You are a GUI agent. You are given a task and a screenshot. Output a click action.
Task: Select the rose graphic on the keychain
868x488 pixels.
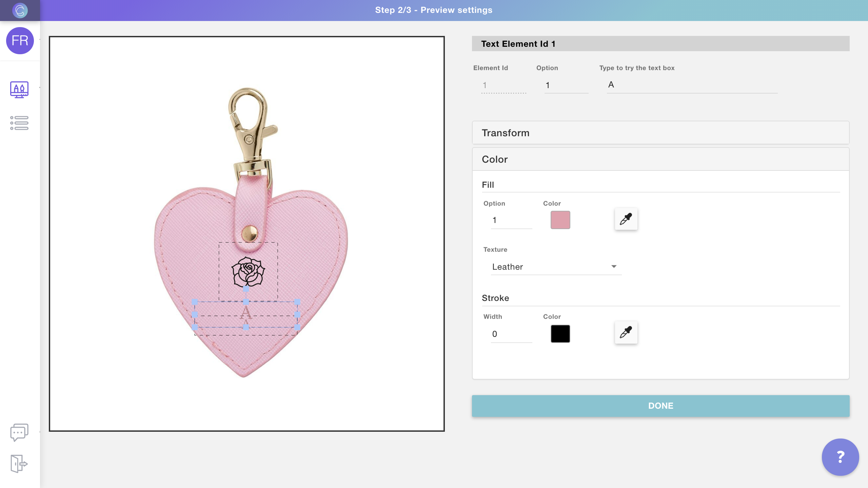point(248,272)
